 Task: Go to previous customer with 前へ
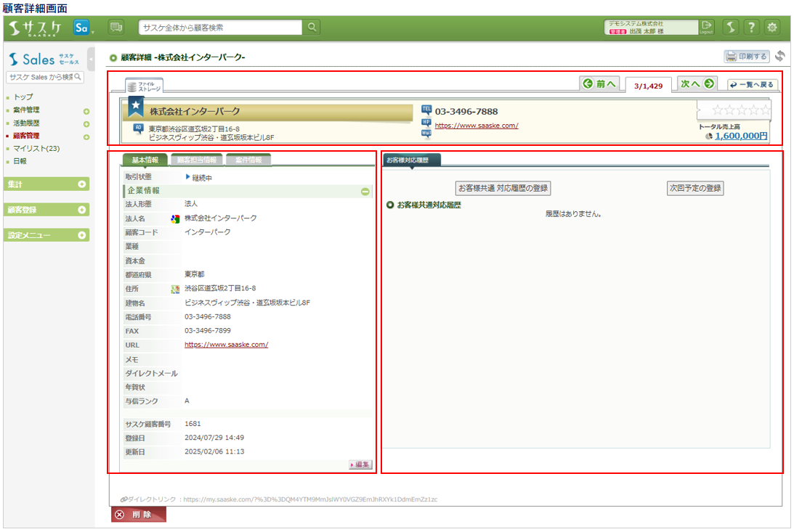point(600,84)
